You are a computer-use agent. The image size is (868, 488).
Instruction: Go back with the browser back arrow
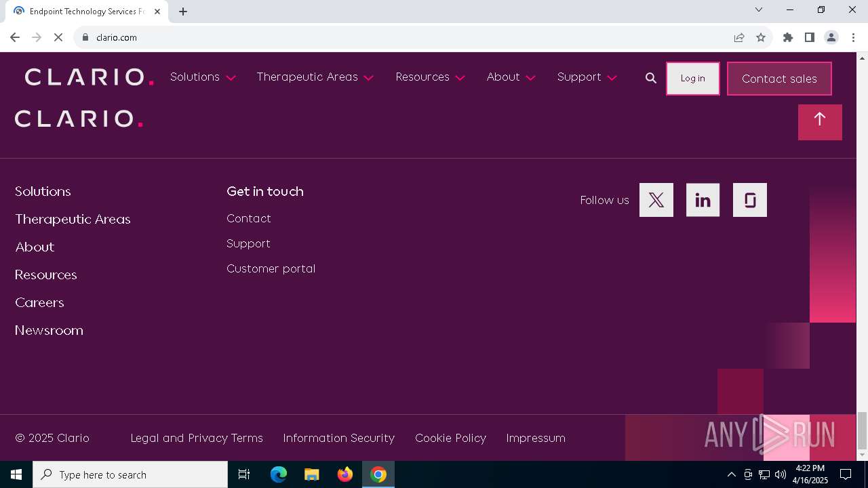(x=15, y=37)
